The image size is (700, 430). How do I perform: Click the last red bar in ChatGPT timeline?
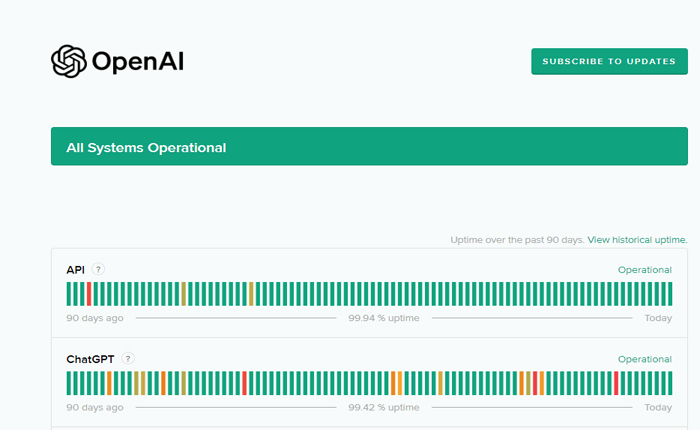616,383
